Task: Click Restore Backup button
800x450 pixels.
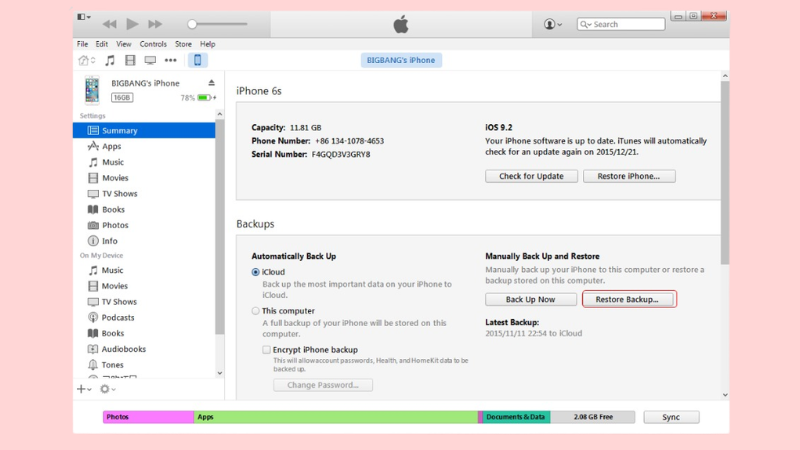Action: [x=629, y=299]
